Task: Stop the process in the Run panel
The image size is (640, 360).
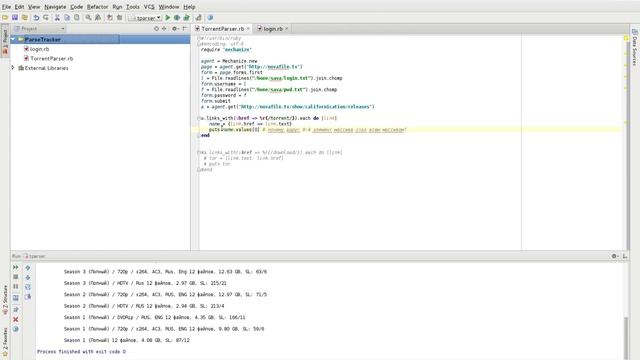Action: [16, 277]
